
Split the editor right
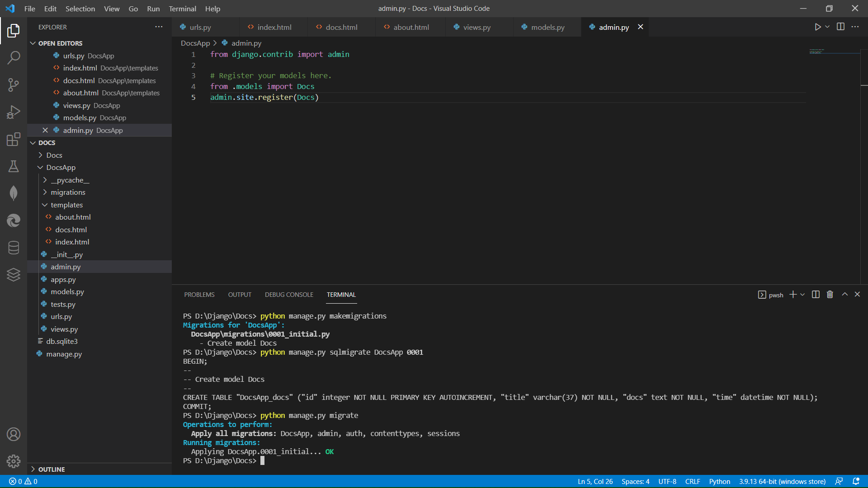[840, 27]
